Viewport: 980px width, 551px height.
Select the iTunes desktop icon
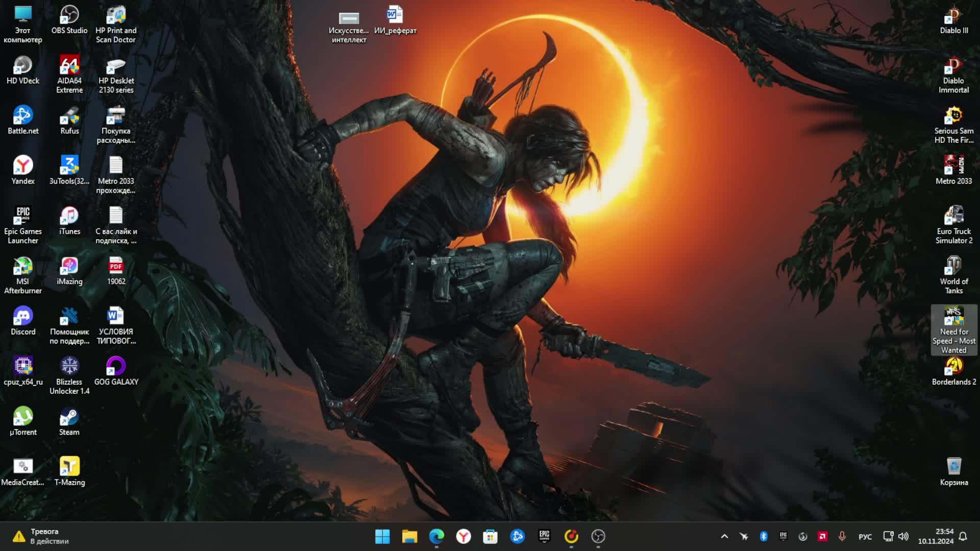click(69, 220)
